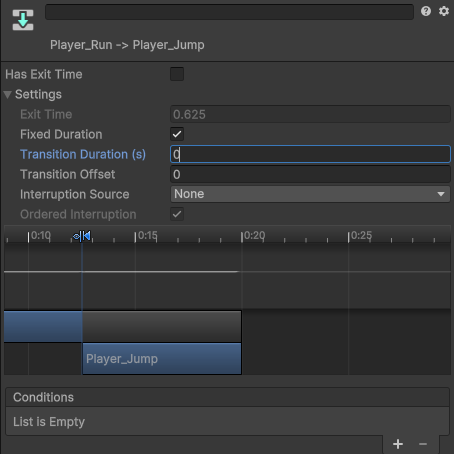Click the Has Exit Time label
Image resolution: width=454 pixels, height=454 pixels.
[44, 74]
